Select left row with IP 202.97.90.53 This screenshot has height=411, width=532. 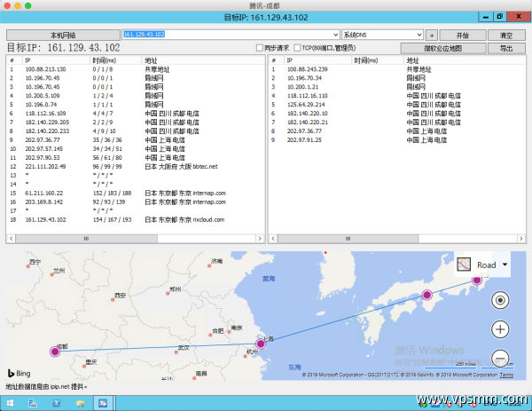(x=136, y=158)
